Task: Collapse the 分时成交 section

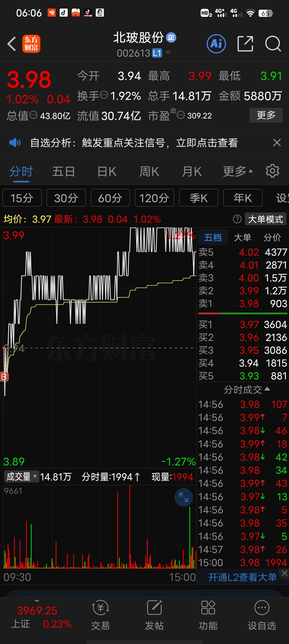Action: (x=246, y=390)
